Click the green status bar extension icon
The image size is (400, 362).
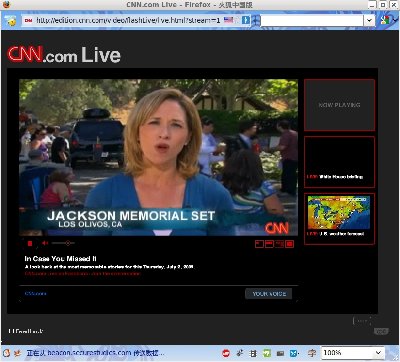tap(267, 353)
